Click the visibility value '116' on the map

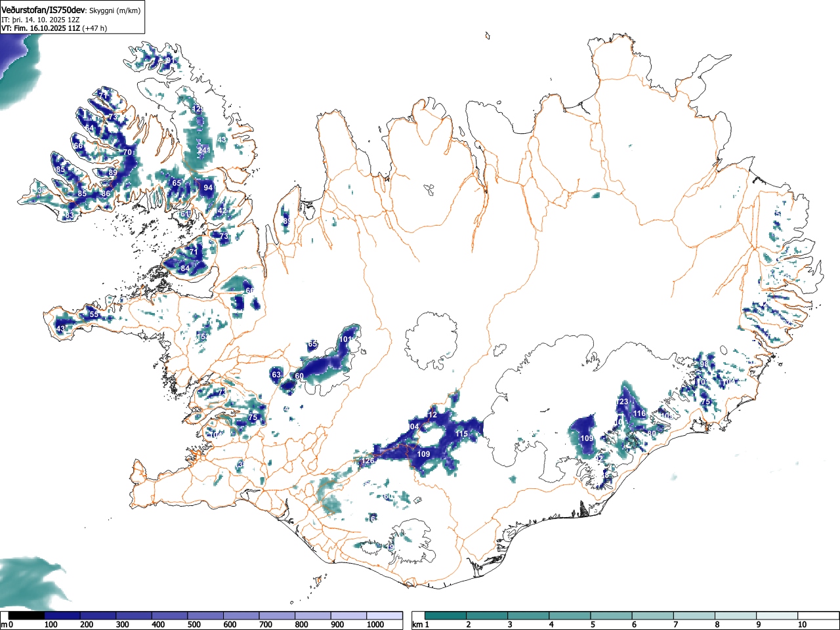tap(639, 413)
